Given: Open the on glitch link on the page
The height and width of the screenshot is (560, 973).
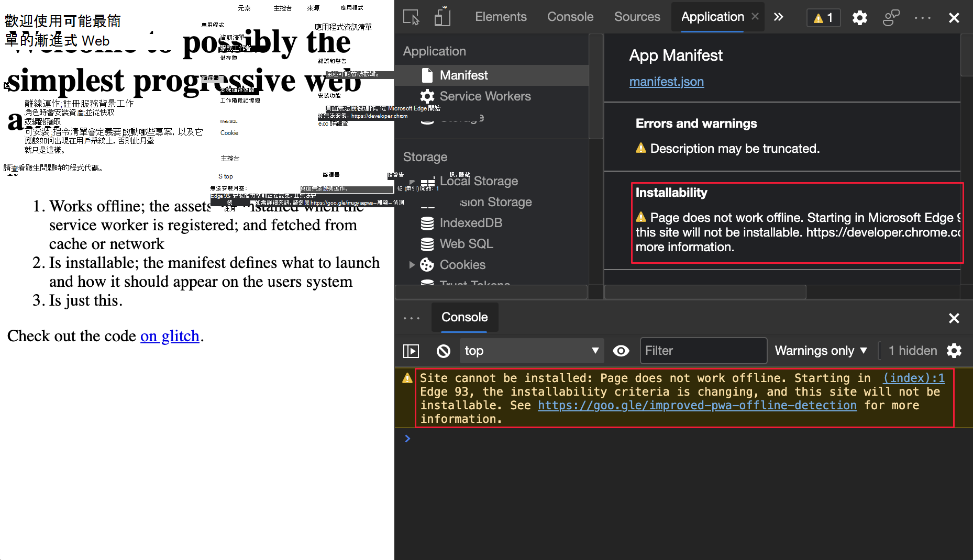Looking at the screenshot, I should pos(170,336).
